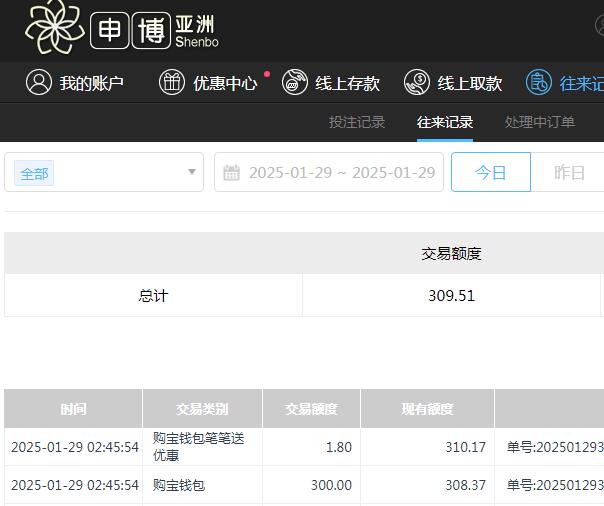Select the 1.80 amount cell

(x=311, y=447)
